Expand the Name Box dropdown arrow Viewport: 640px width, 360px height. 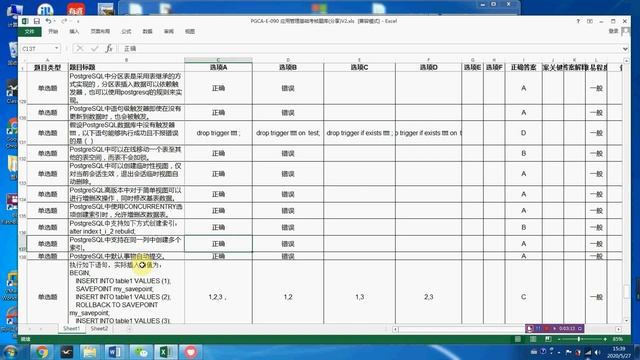pyautogui.click(x=56, y=49)
